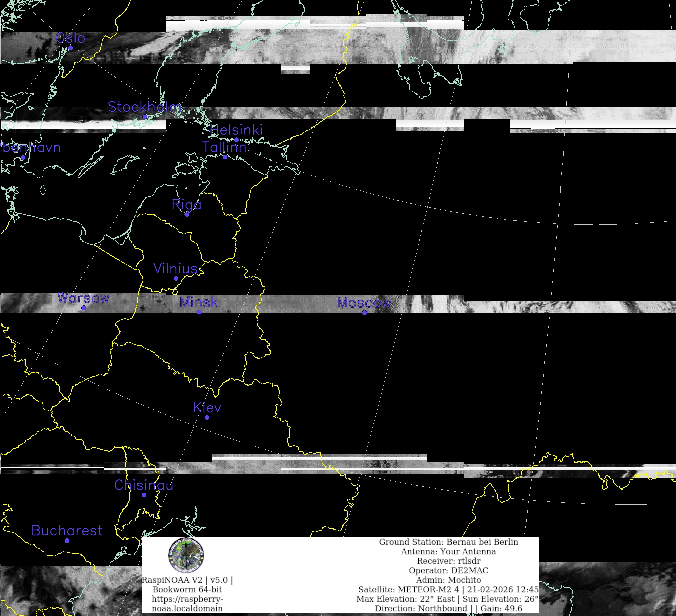Click the Riga city marker dot
The height and width of the screenshot is (616, 676).
pyautogui.click(x=187, y=215)
